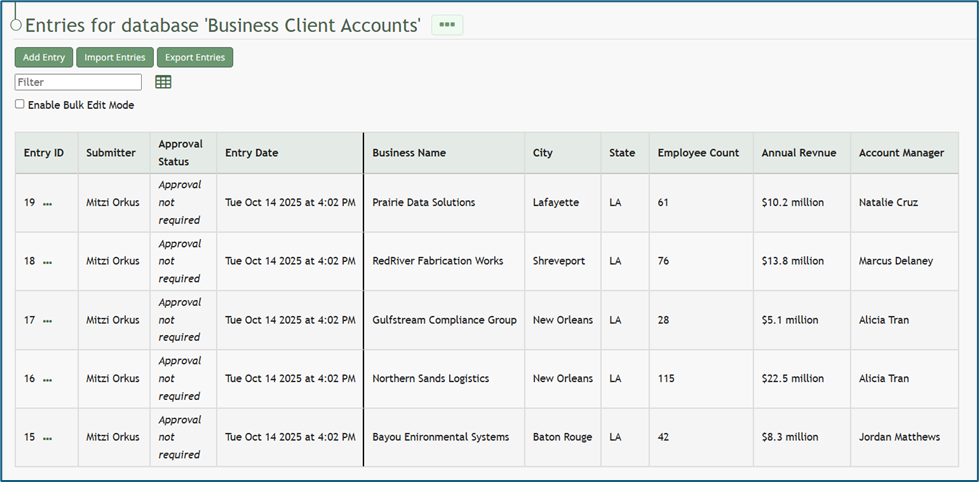Click the green table columns icon
The image size is (979, 482).
[x=163, y=82]
